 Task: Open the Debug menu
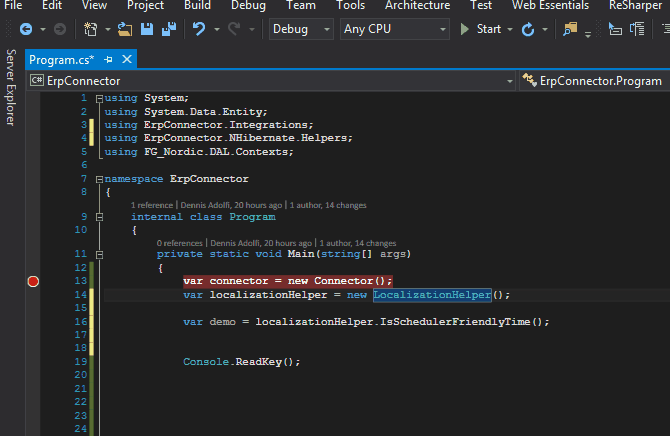coord(248,5)
